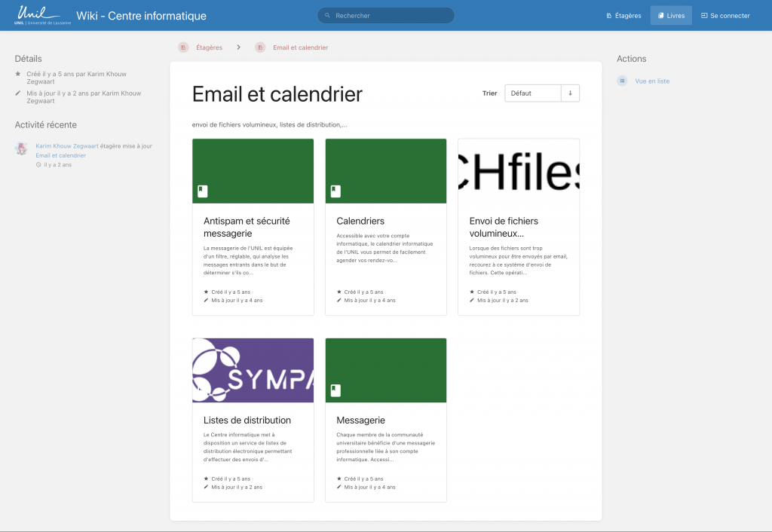Toggle sort direction arrow button
The width and height of the screenshot is (772, 532).
point(570,93)
